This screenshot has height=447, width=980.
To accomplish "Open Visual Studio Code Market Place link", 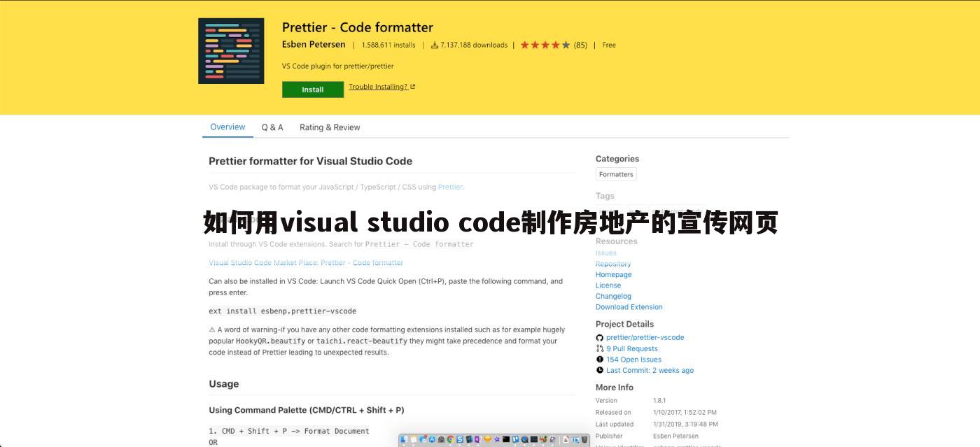I will tap(306, 263).
